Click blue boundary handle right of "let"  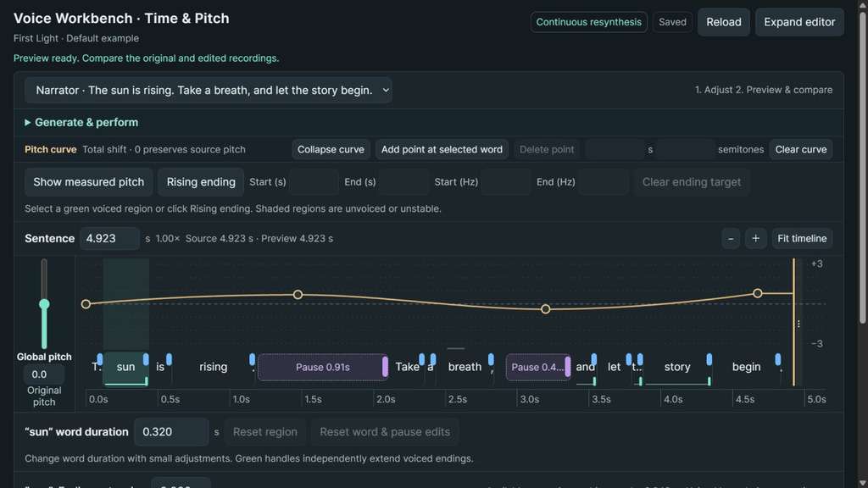tap(628, 359)
